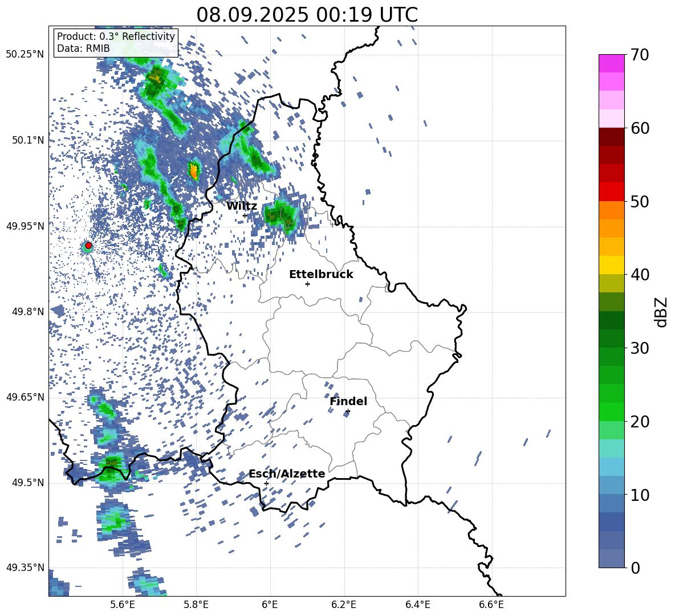
Task: Click the colorbar tick value 10
Action: (640, 495)
